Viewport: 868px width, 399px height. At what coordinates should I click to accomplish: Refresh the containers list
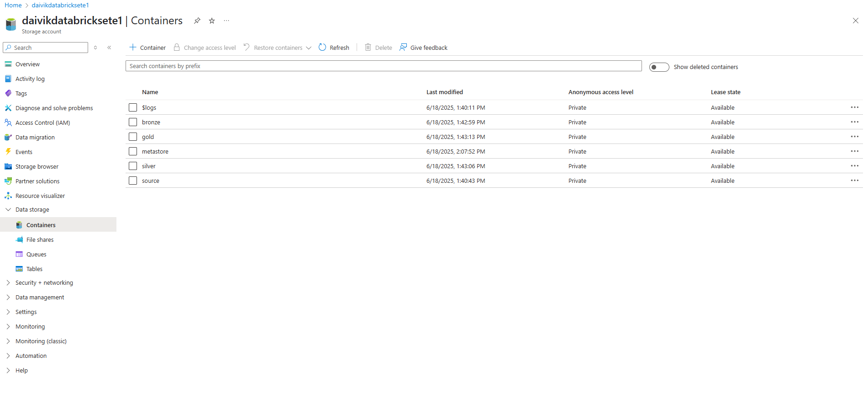pos(334,48)
